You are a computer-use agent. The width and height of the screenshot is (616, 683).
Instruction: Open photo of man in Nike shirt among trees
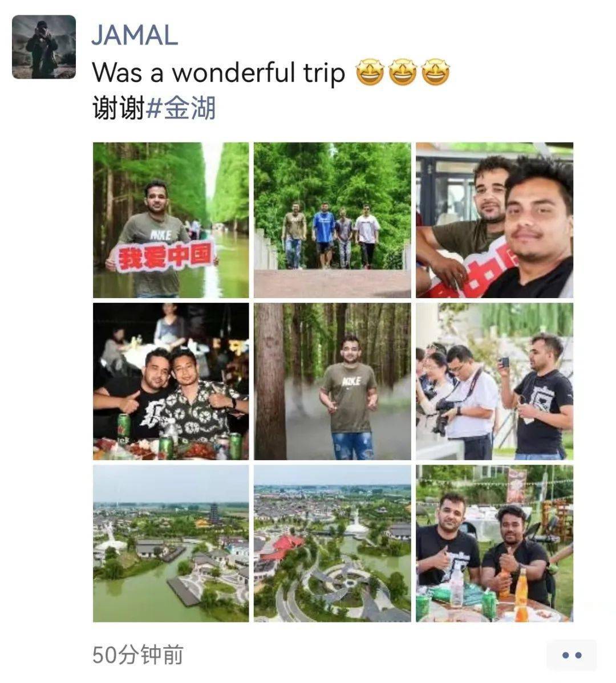[x=333, y=381]
